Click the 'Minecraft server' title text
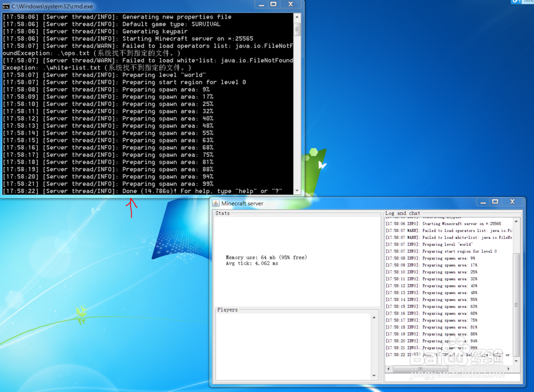This screenshot has width=534, height=392. pyautogui.click(x=242, y=204)
